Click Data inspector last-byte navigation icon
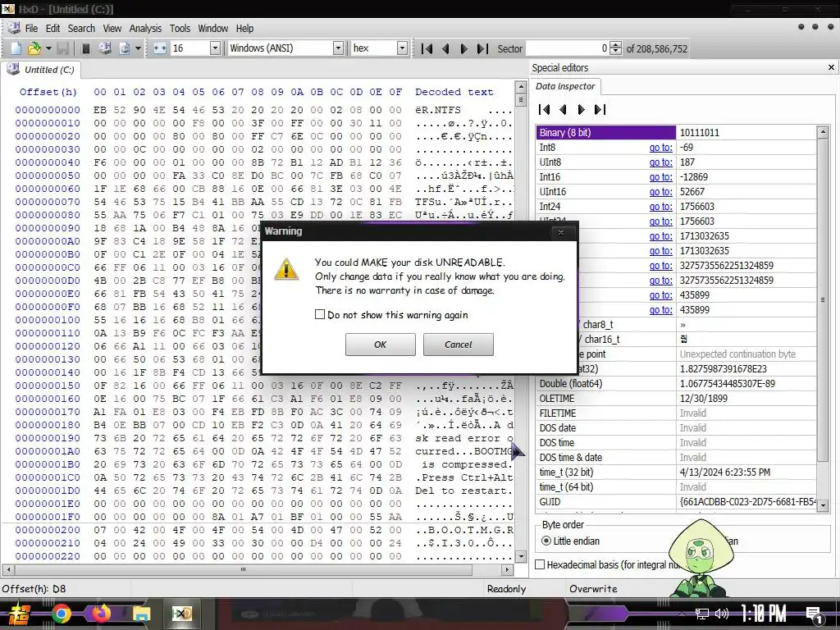840x630 pixels. pyautogui.click(x=600, y=110)
